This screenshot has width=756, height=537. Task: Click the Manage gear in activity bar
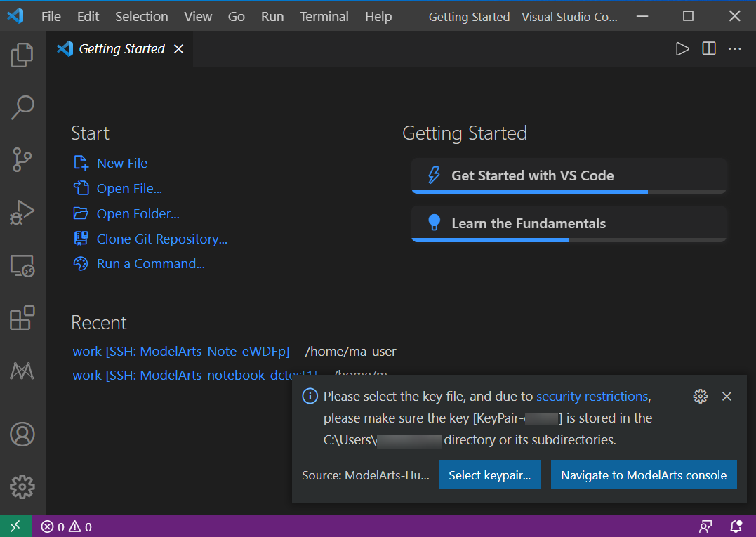(22, 486)
